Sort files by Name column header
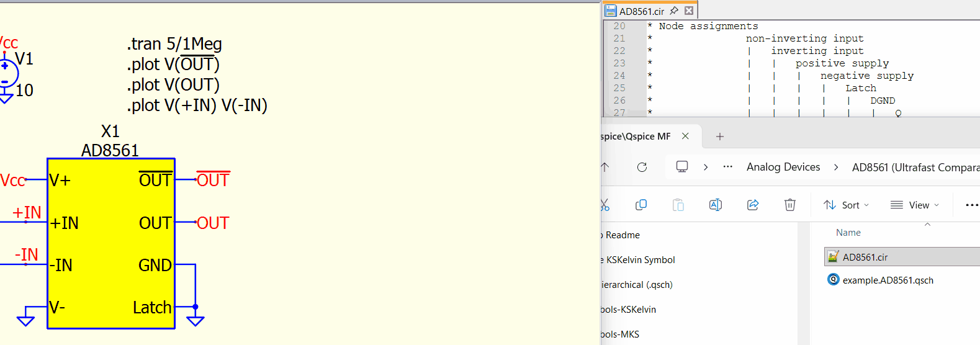Image resolution: width=980 pixels, height=345 pixels. tap(848, 233)
